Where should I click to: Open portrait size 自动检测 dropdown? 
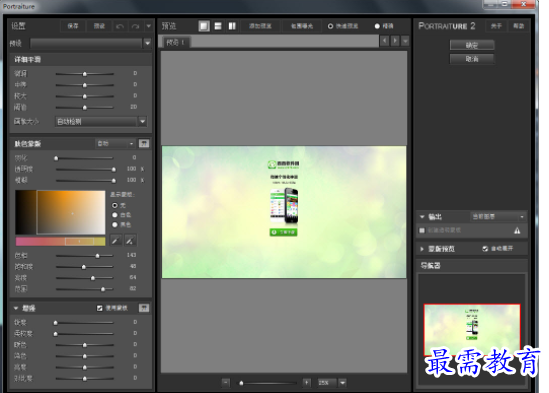click(x=101, y=122)
